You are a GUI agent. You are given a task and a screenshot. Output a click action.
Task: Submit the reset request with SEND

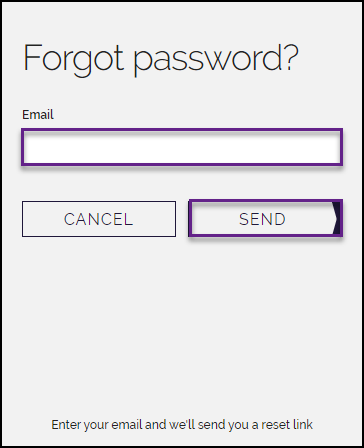coord(265,218)
